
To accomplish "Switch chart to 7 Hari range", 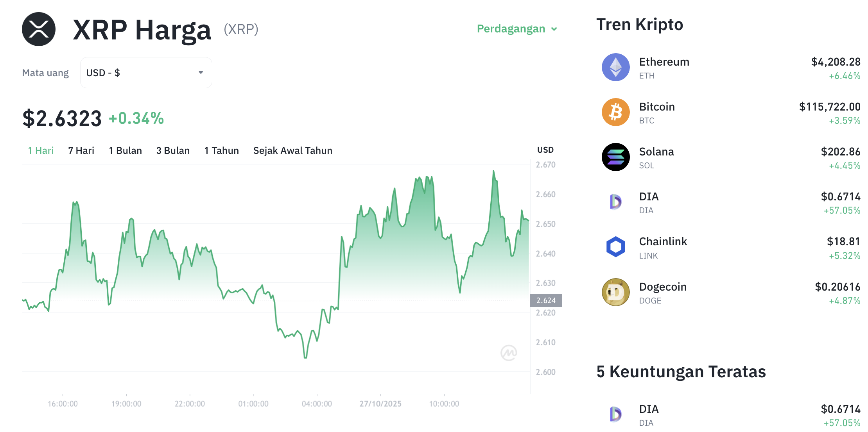I will click(x=81, y=151).
